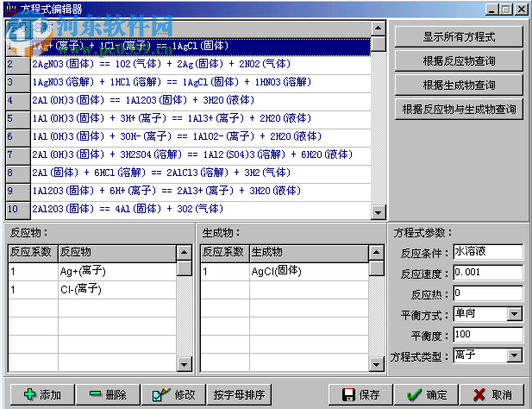Click 根据反应物与生成物查询 button

click(x=459, y=109)
